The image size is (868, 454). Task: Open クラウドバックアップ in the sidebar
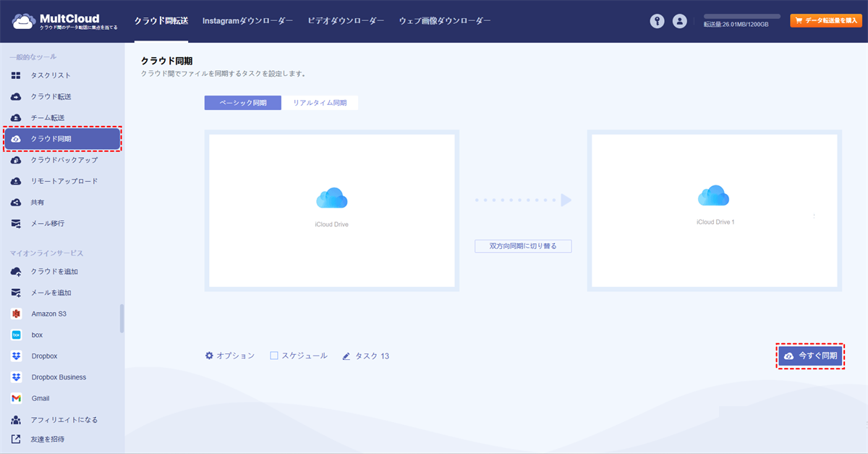click(x=62, y=160)
